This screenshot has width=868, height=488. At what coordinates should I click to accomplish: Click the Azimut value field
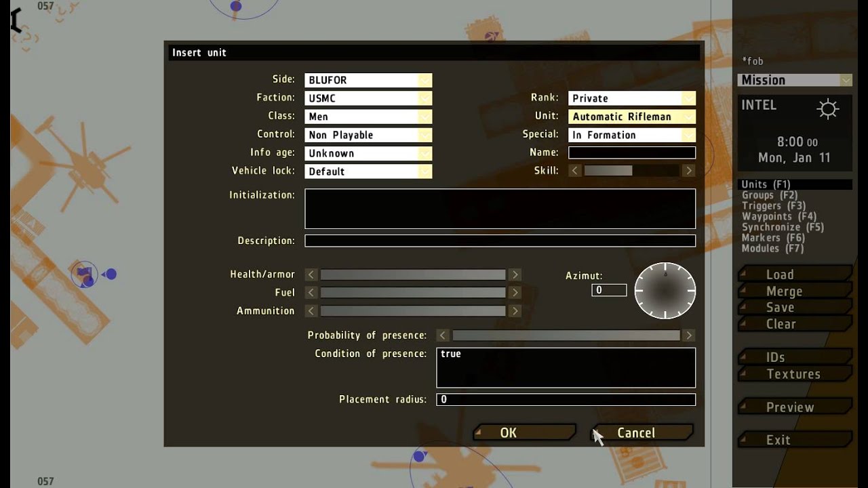coord(608,290)
